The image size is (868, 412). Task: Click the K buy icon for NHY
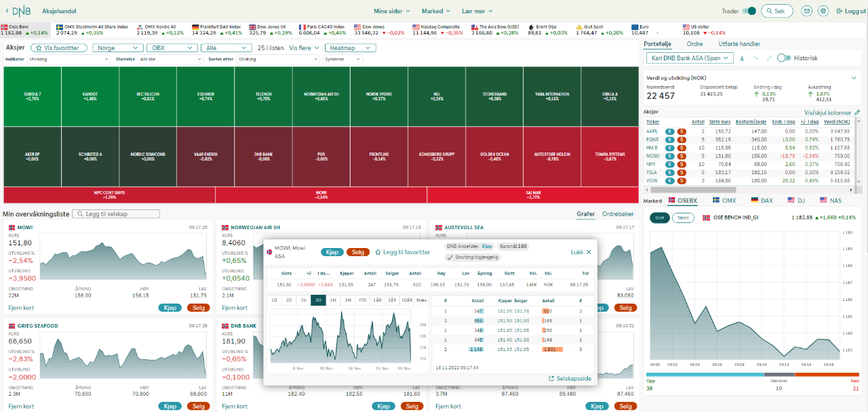[669, 164]
